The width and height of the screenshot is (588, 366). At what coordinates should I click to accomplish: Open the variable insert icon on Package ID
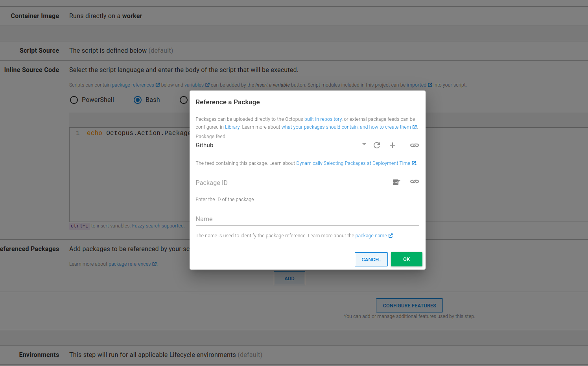pyautogui.click(x=396, y=182)
